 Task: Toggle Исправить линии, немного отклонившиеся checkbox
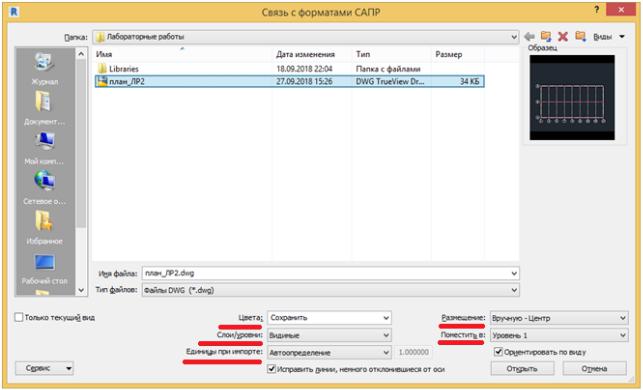pos(271,369)
